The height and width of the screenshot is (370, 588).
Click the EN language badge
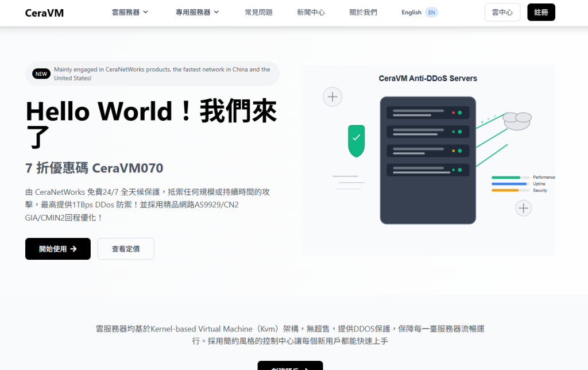(432, 13)
